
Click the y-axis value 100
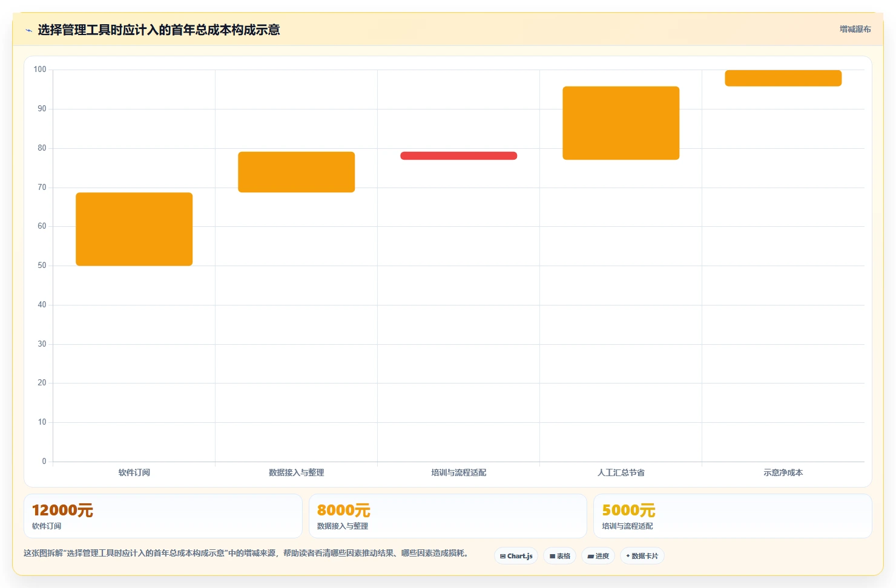[40, 70]
